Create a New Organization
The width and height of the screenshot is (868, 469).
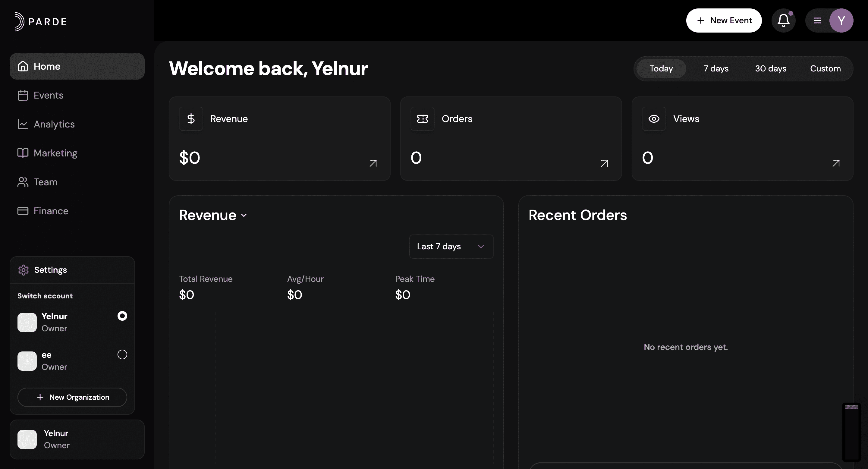pos(72,397)
